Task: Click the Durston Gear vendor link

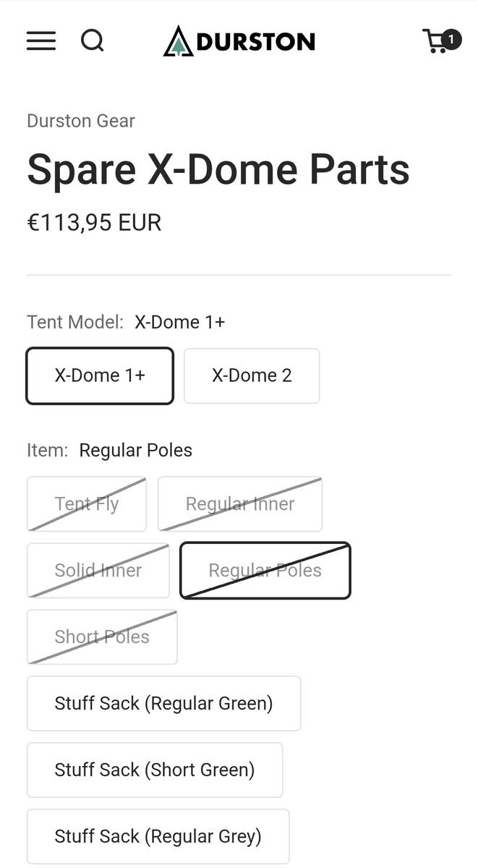Action: (x=81, y=121)
